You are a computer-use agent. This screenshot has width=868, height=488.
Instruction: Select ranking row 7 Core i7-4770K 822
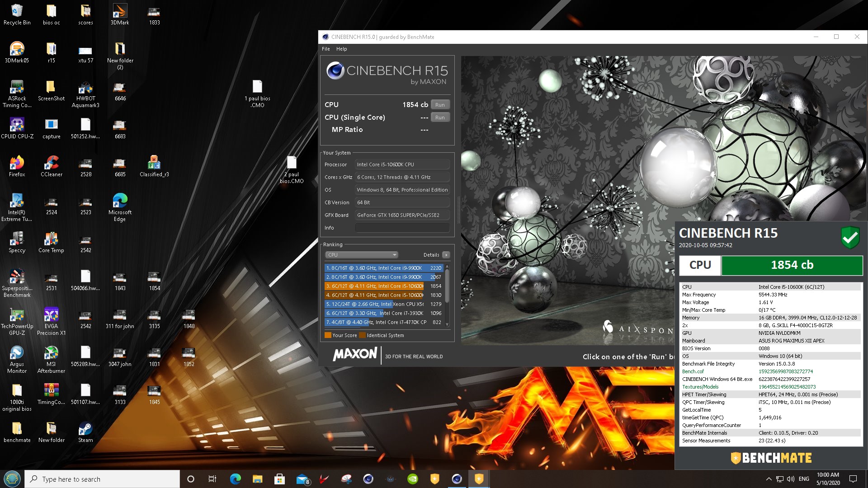(384, 322)
